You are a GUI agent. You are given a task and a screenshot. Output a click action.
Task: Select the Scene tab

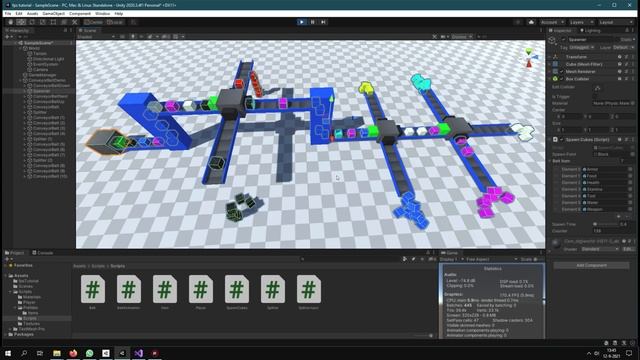pyautogui.click(x=88, y=31)
